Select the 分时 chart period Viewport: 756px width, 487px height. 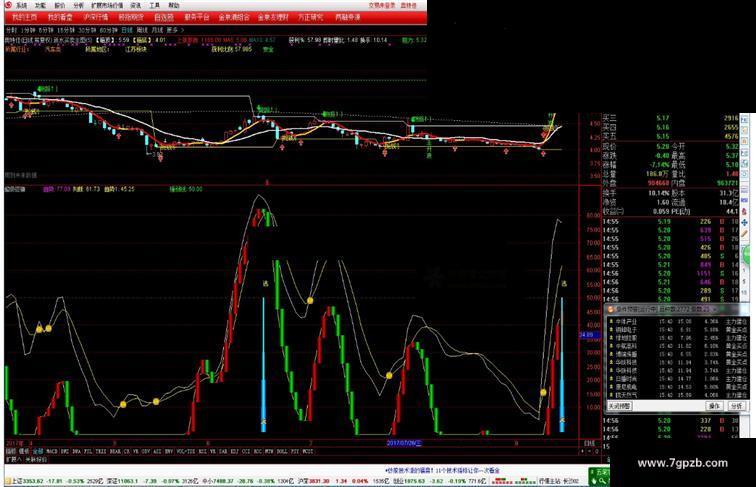pos(11,30)
